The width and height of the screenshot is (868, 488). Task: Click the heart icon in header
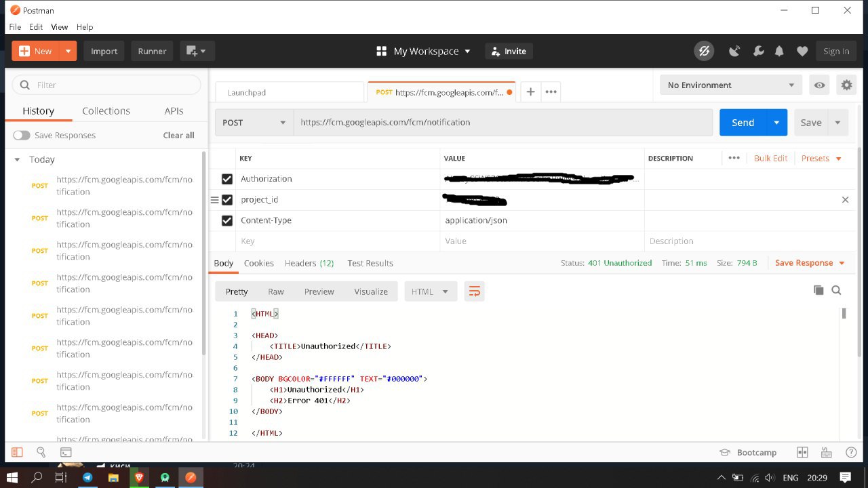click(x=802, y=51)
